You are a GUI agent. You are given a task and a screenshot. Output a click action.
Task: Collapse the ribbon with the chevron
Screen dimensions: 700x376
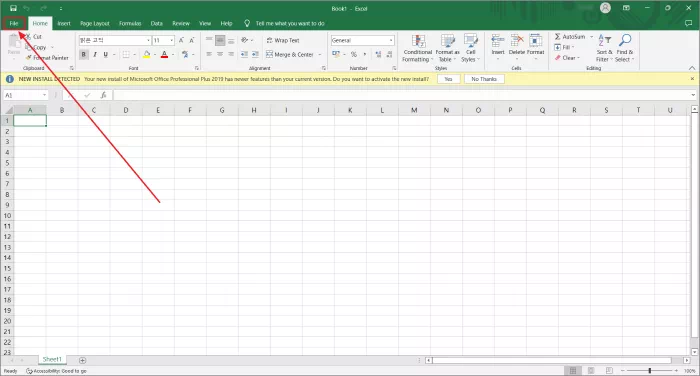pos(692,68)
